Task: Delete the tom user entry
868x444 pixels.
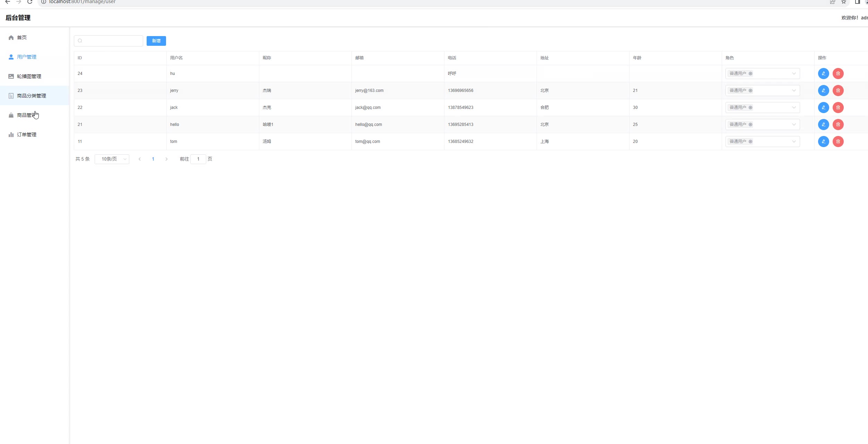Action: tap(838, 142)
